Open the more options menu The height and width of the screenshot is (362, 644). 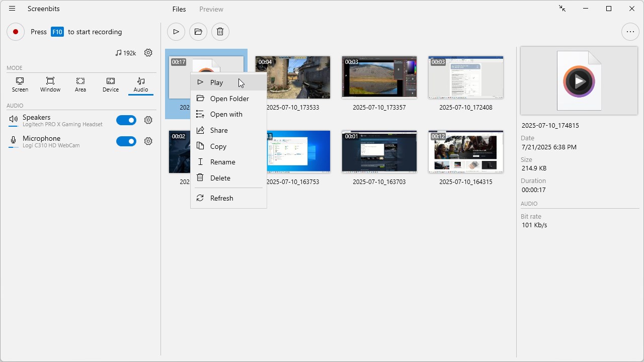pos(630,31)
